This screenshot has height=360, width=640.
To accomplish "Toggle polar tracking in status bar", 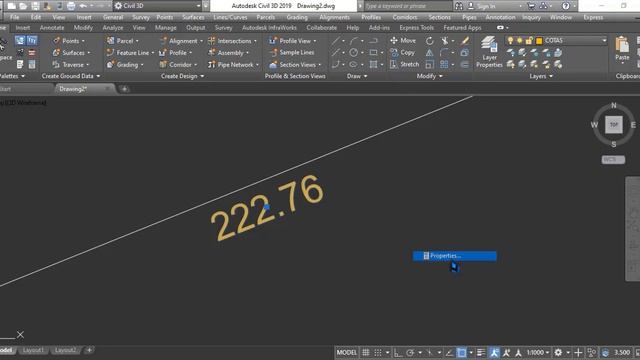I will [410, 352].
